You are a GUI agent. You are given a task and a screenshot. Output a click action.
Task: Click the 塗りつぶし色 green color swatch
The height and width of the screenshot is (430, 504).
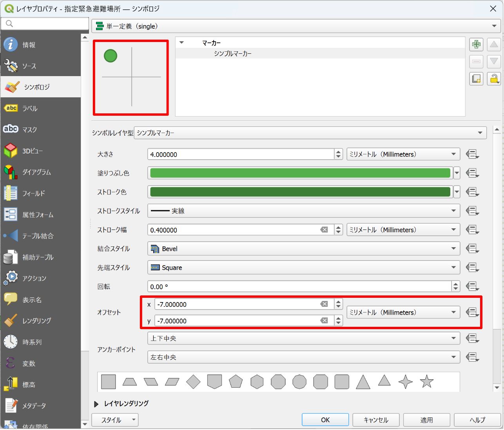(x=300, y=173)
